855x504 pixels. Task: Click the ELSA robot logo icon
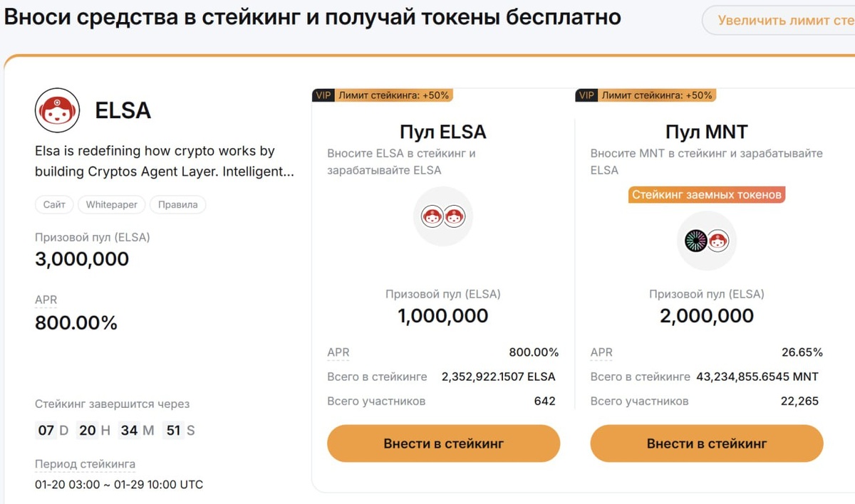tap(57, 110)
